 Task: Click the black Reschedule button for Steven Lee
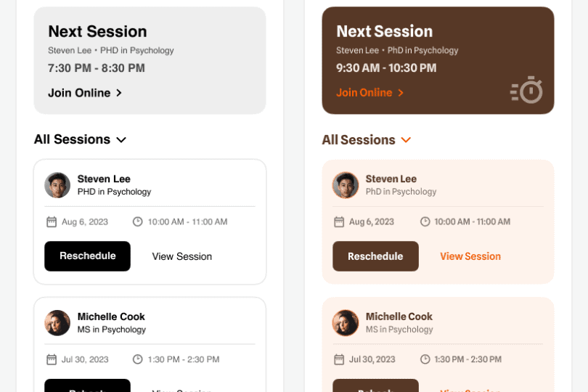point(87,256)
